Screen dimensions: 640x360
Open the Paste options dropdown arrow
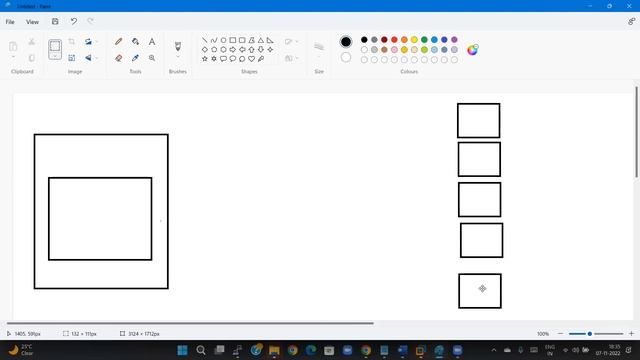click(13, 57)
